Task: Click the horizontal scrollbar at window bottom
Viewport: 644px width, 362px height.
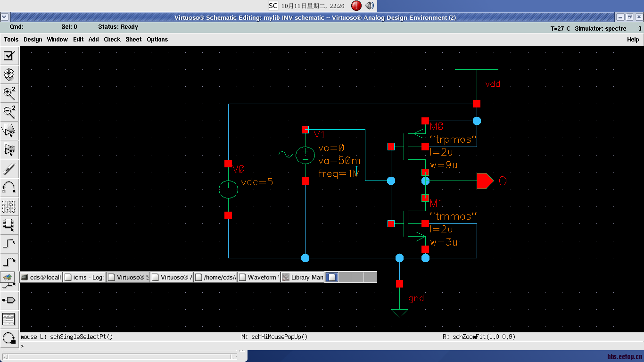Action: point(120,357)
